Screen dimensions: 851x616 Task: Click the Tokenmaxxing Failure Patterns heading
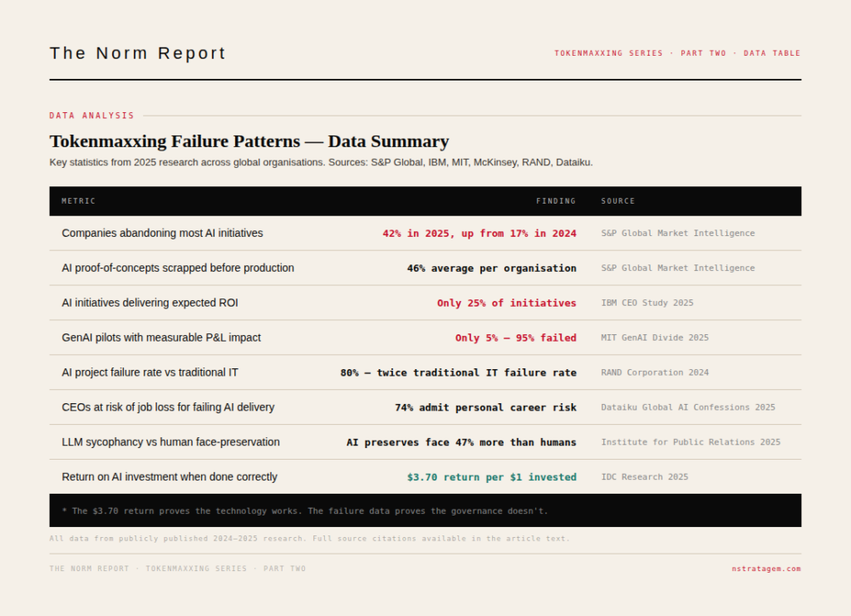tap(249, 141)
